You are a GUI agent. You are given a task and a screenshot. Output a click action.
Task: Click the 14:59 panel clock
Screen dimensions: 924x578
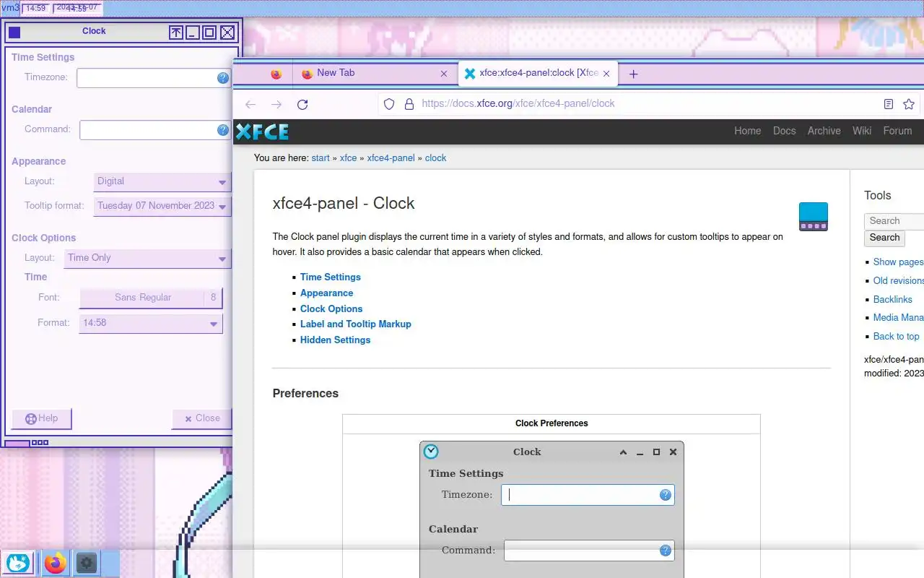pos(36,9)
